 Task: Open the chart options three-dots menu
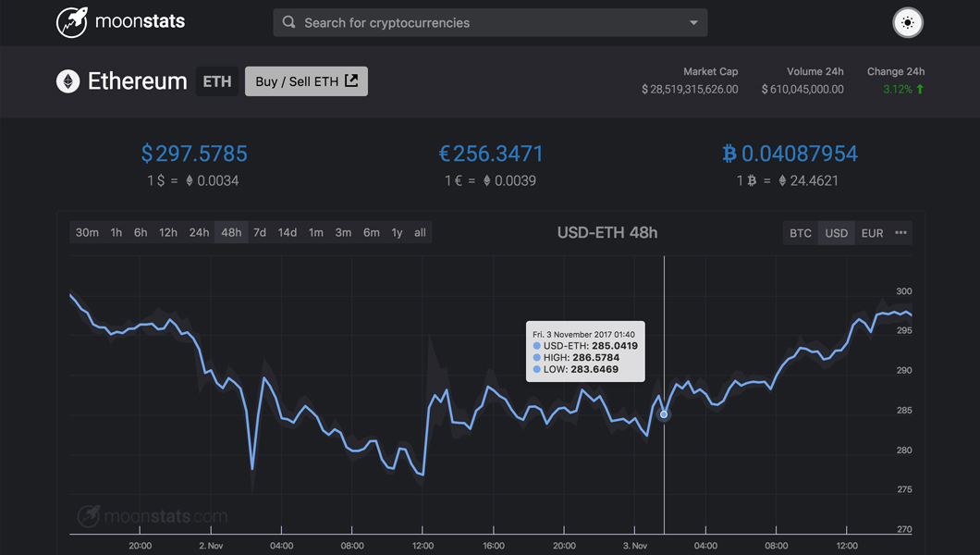click(900, 232)
